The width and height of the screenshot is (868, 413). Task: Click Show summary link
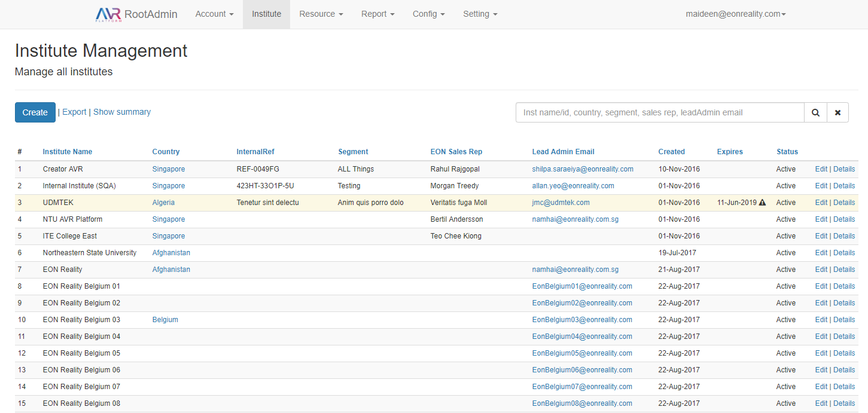[x=122, y=112]
